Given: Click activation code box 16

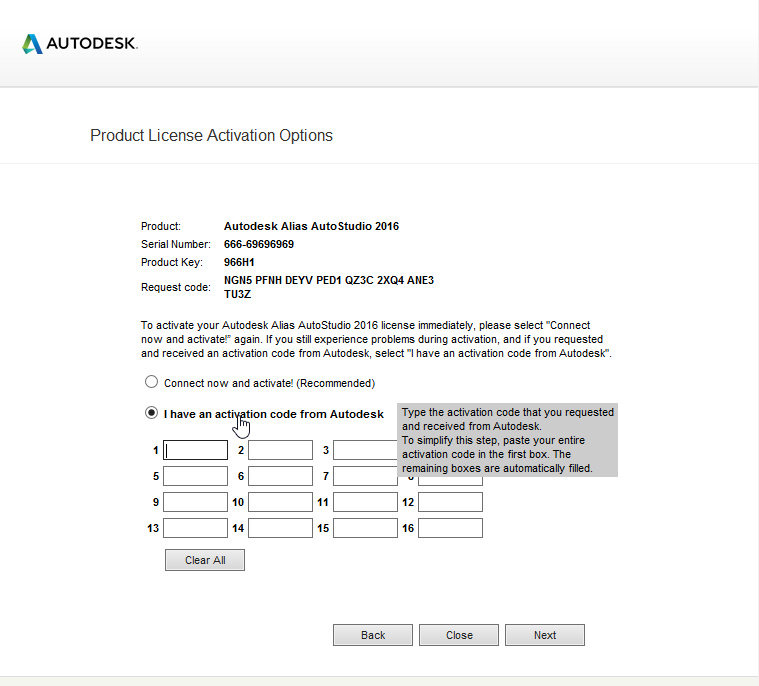Looking at the screenshot, I should click(451, 528).
